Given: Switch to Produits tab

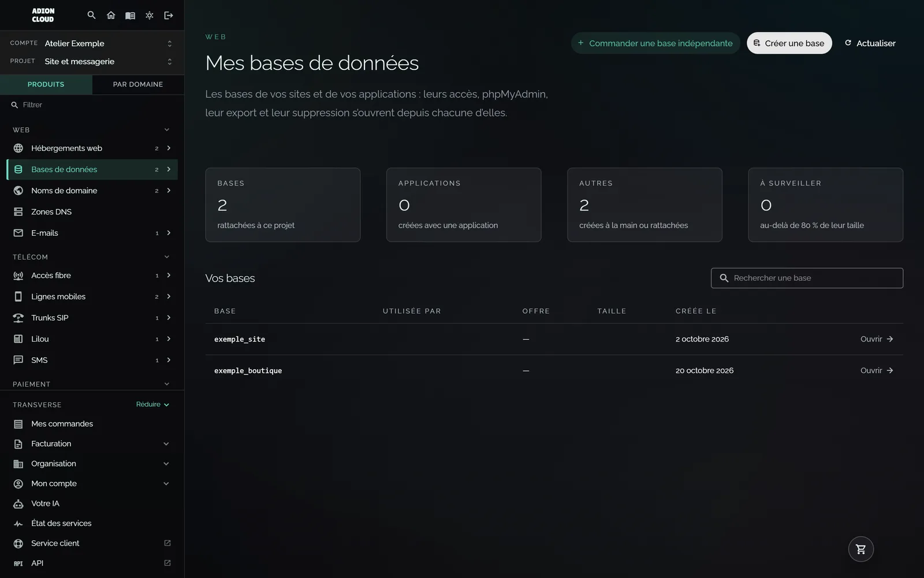Looking at the screenshot, I should [x=46, y=84].
